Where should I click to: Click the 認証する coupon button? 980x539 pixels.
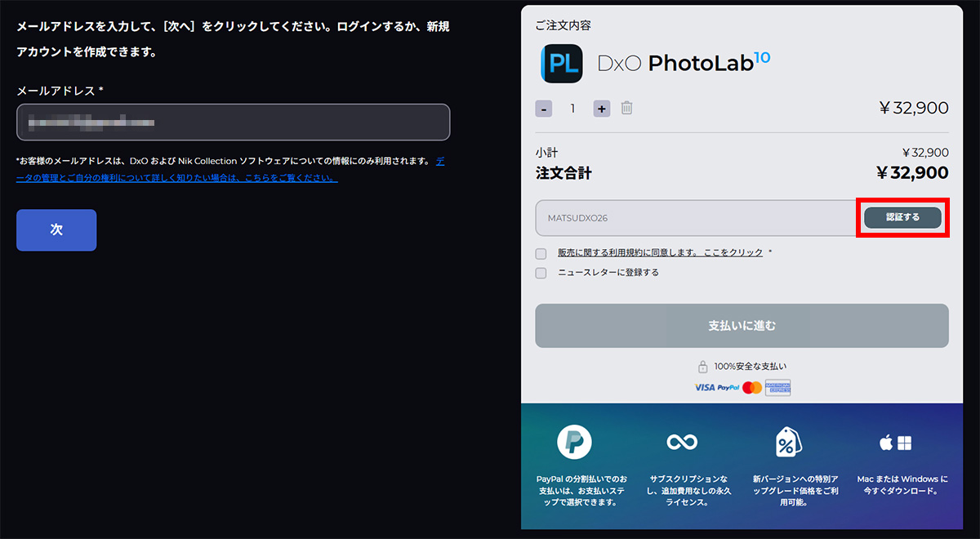902,217
